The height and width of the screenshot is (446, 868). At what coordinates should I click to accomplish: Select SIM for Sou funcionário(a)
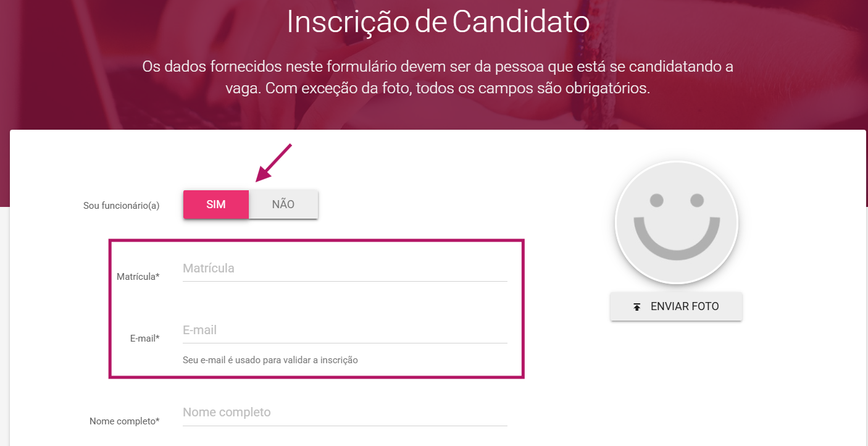(x=216, y=204)
